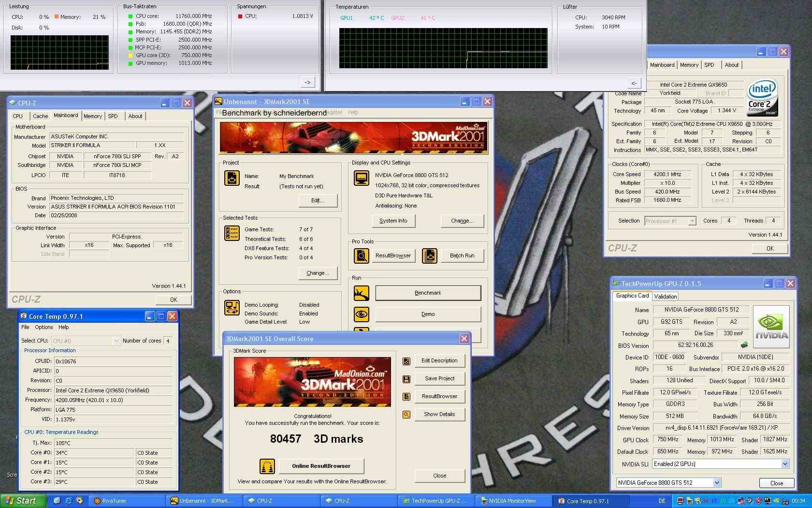Click the NVIDIA logo in GPU-Z
The image size is (812, 508).
[x=772, y=327]
